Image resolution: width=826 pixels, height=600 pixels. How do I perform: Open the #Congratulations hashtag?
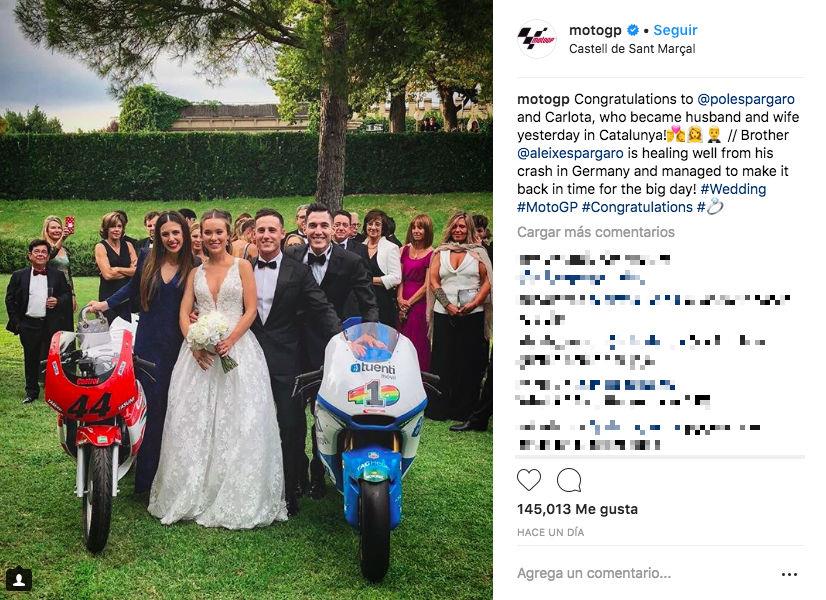tap(637, 208)
